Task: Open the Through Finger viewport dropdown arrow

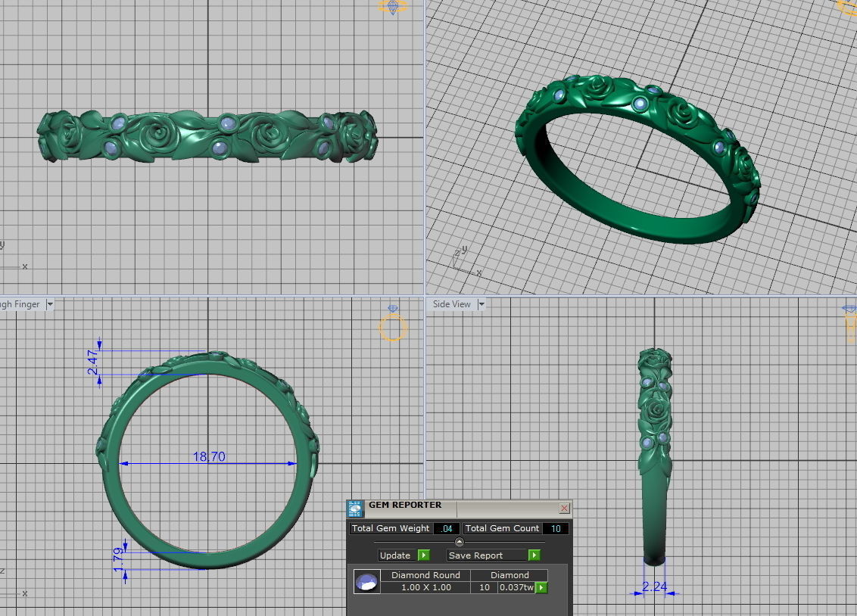Action: (50, 304)
